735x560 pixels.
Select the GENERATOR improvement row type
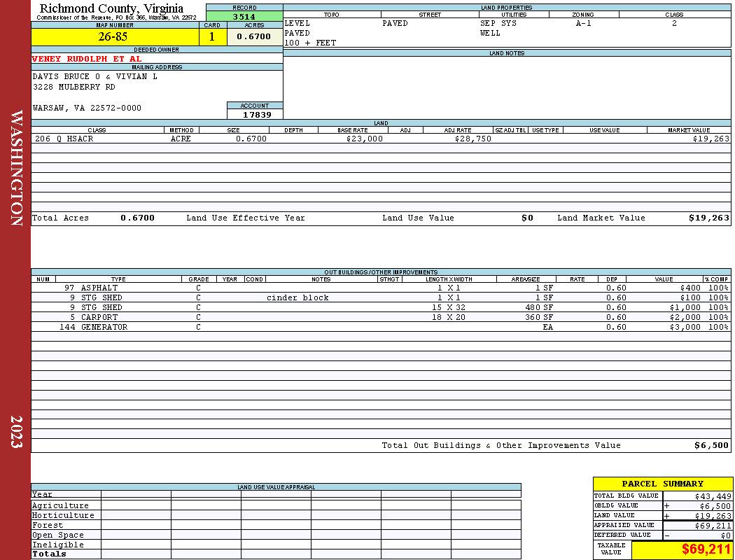(x=104, y=327)
